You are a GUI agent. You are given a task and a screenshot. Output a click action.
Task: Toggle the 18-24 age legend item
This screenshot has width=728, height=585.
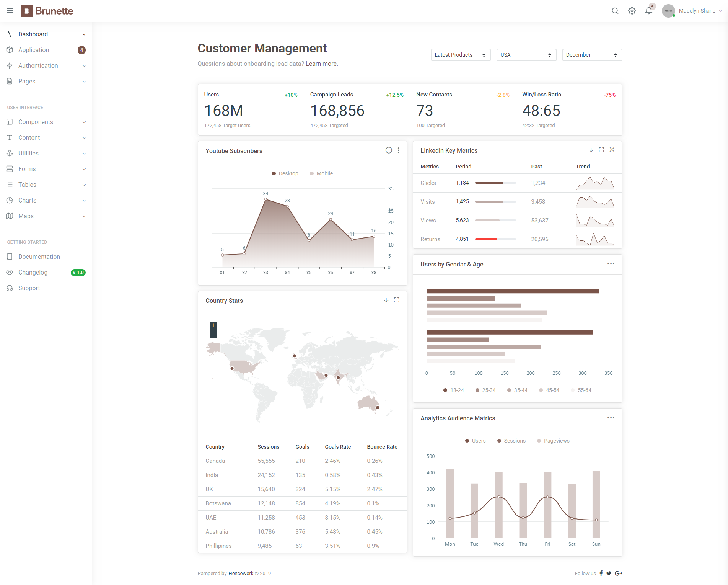[x=453, y=390]
